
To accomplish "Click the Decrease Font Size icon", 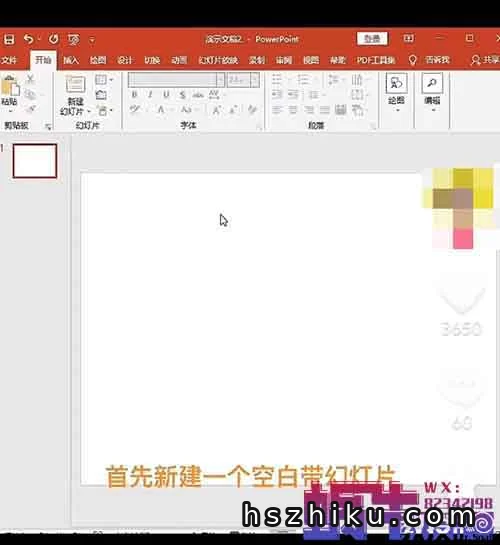I will pyautogui.click(x=232, y=110).
